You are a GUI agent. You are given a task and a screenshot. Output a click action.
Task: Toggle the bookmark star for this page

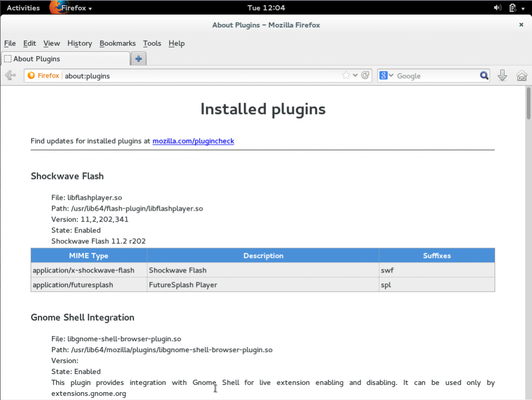(x=347, y=75)
